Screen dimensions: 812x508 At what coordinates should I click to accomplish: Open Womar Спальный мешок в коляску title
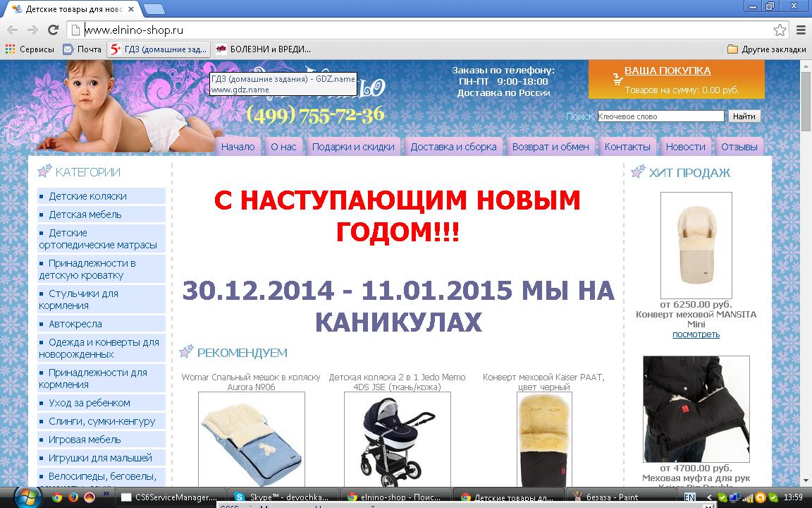pos(251,382)
